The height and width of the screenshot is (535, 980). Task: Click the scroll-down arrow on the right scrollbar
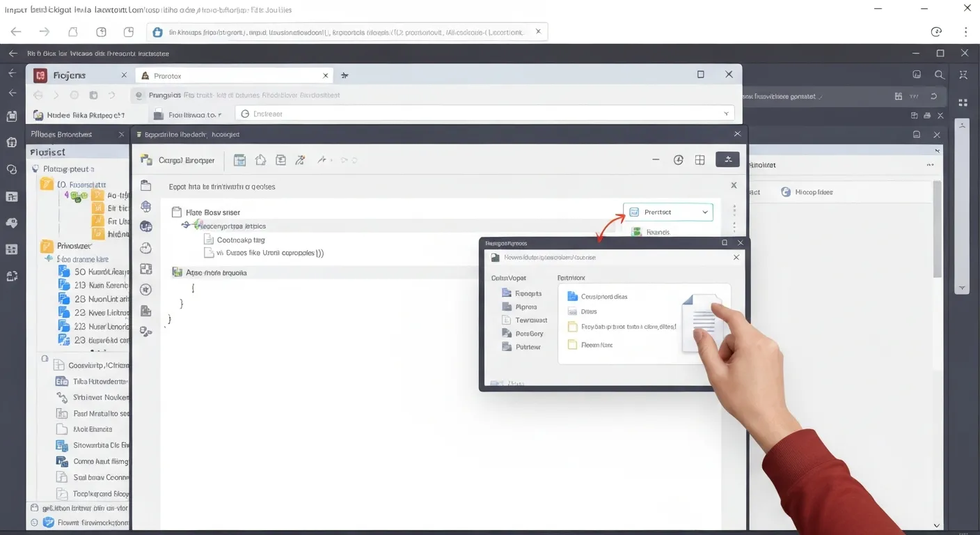point(963,288)
